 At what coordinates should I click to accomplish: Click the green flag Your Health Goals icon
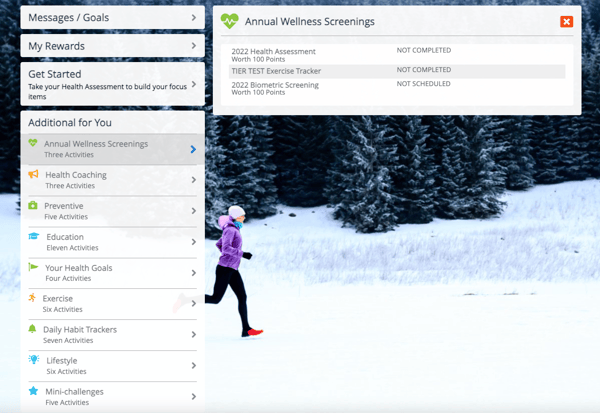point(33,267)
